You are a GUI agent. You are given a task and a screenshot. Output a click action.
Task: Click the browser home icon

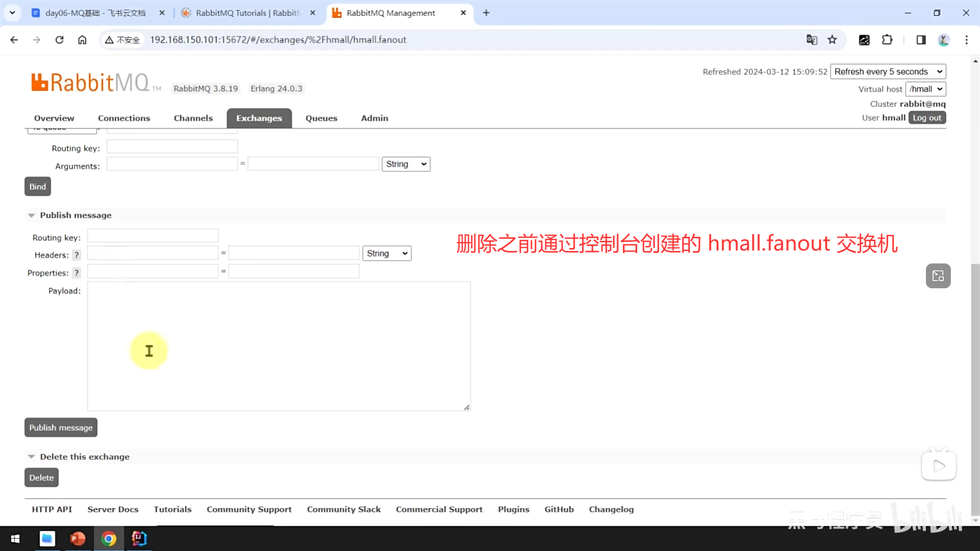pos(82,40)
